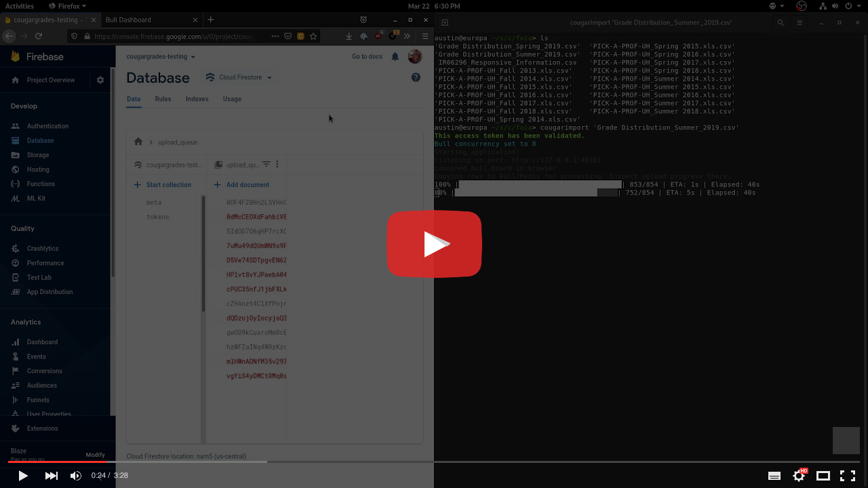Open video quality settings gear
Image resolution: width=868 pixels, height=488 pixels.
[x=800, y=476]
